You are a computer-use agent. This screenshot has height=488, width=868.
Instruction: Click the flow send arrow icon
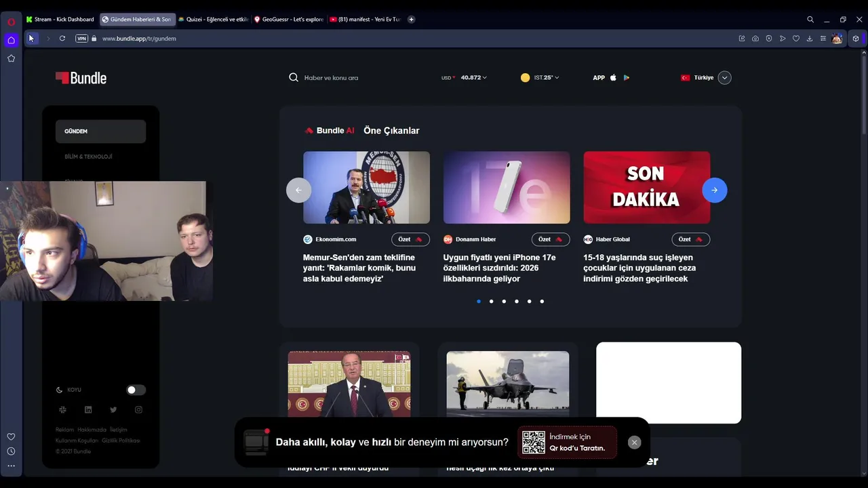tap(783, 39)
